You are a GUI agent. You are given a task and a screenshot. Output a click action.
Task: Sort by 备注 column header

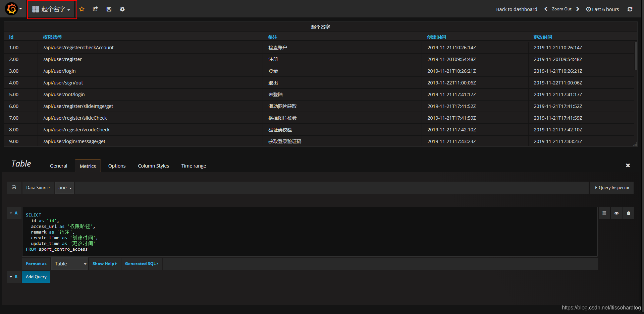273,37
